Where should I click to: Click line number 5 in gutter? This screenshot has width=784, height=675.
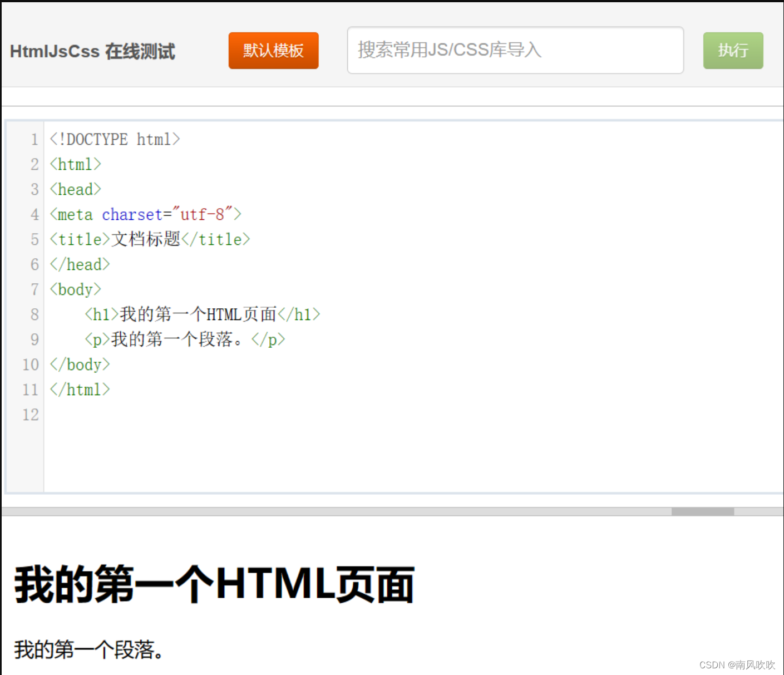tap(34, 239)
